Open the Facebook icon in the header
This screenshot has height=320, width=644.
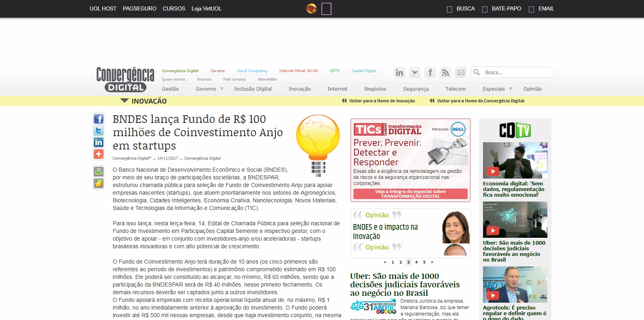click(x=430, y=73)
